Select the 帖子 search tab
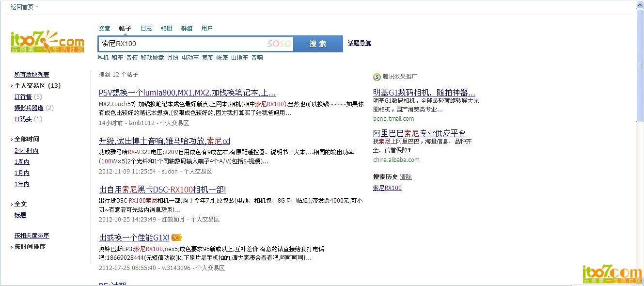The width and height of the screenshot is (644, 286). 125,29
